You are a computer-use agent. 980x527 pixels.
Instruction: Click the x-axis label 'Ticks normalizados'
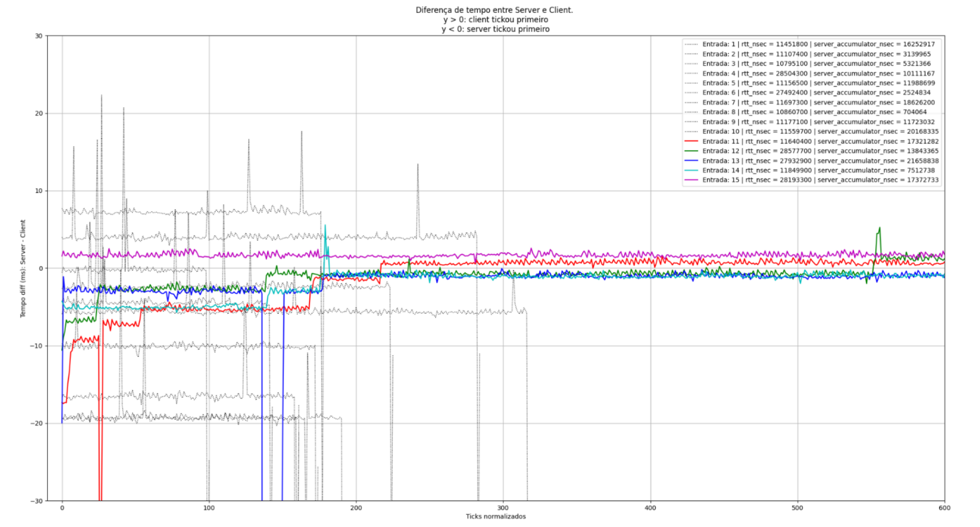495,516
